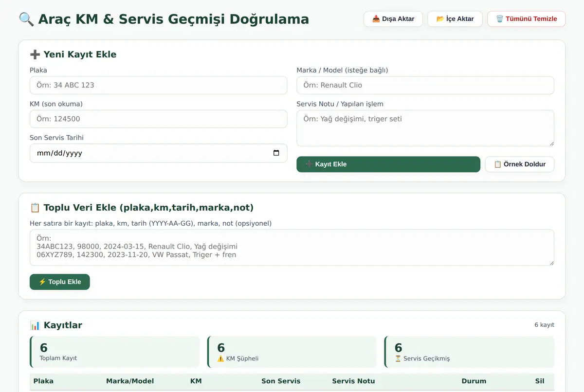
Task: Click the chart icon beside Kayıtlar heading
Action: click(35, 325)
